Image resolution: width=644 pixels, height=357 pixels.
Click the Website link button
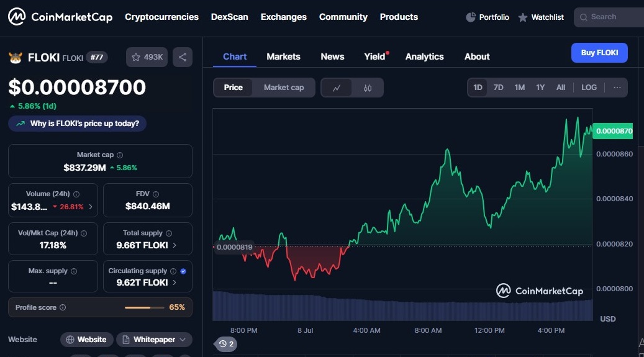87,340
